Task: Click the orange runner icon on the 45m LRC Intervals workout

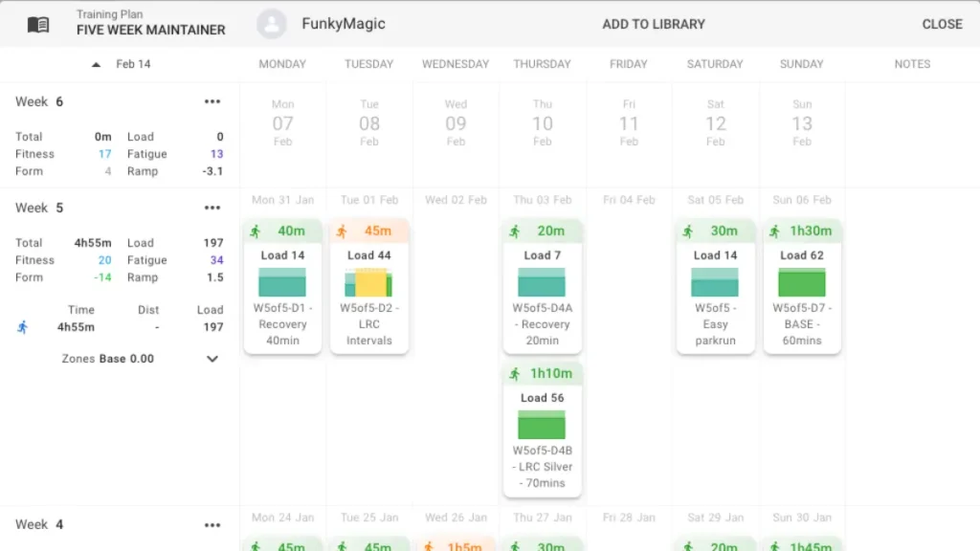Action: pos(341,230)
